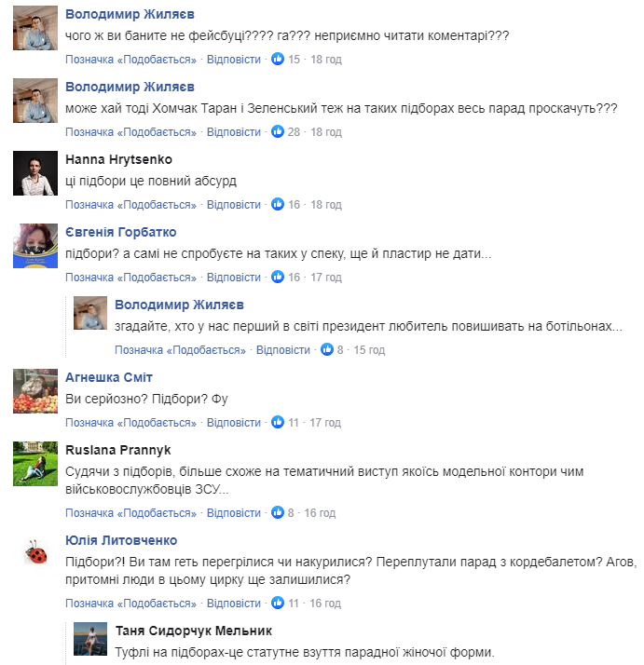Image resolution: width=644 pixels, height=665 pixels.
Task: Like Агнешка Сміт's comment via Позначка «Подобається»
Action: point(130,423)
